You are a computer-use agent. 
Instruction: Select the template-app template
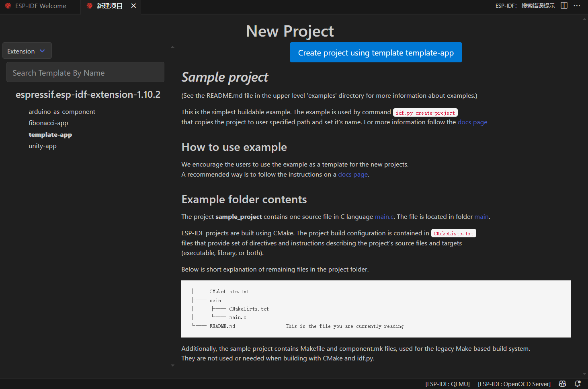tap(50, 134)
